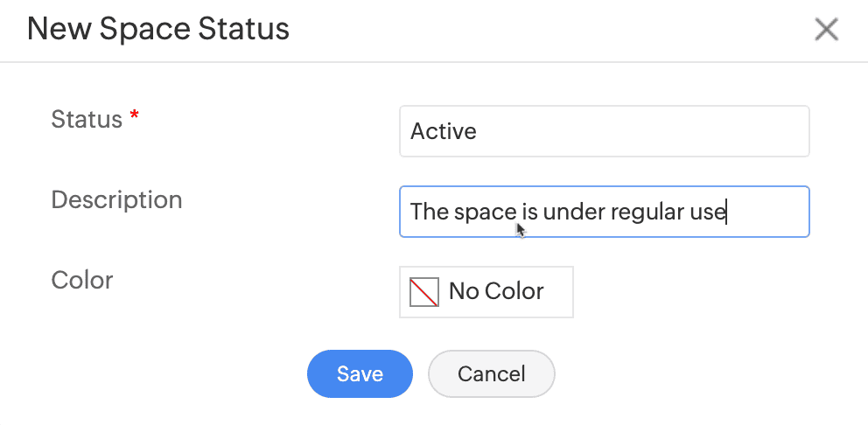
Task: Save the new space status
Action: [x=359, y=374]
